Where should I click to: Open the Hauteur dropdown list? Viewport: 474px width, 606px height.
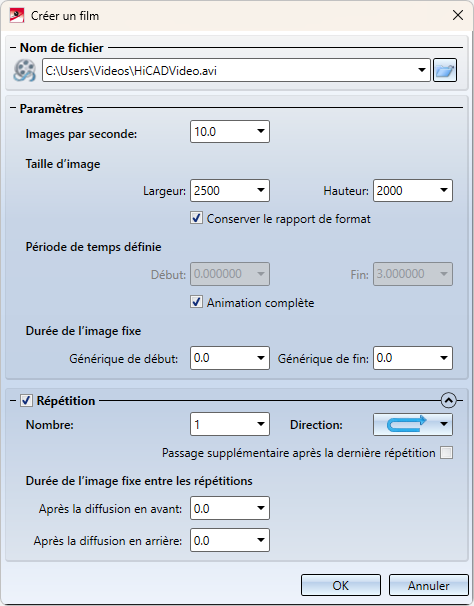444,190
